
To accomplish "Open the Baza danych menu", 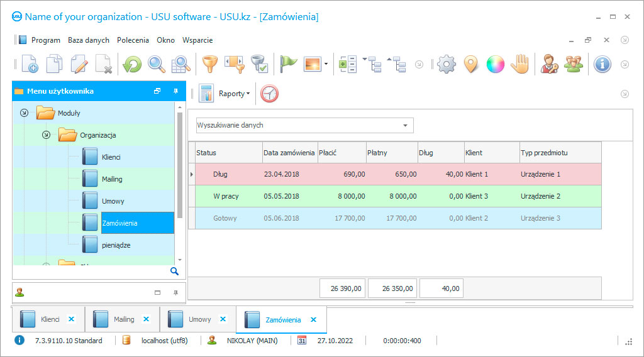I will [88, 40].
